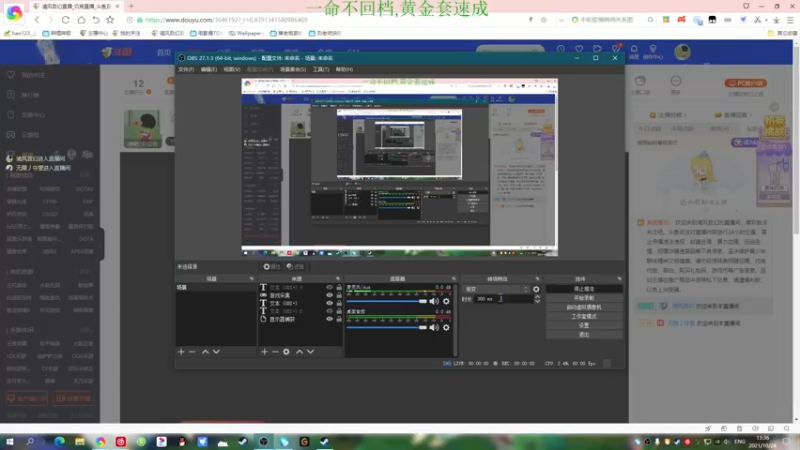Open OBS 帮助(H) menu
Viewport: 800px width, 450px height.
[344, 69]
